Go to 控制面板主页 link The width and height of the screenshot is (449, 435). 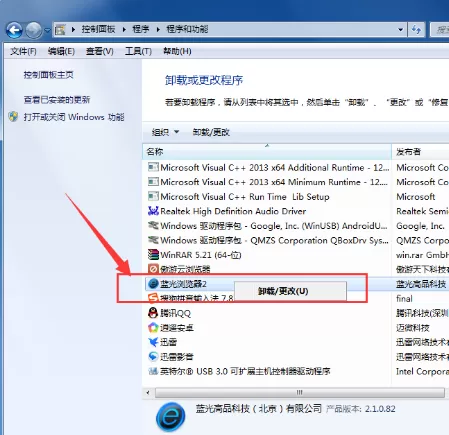(48, 75)
